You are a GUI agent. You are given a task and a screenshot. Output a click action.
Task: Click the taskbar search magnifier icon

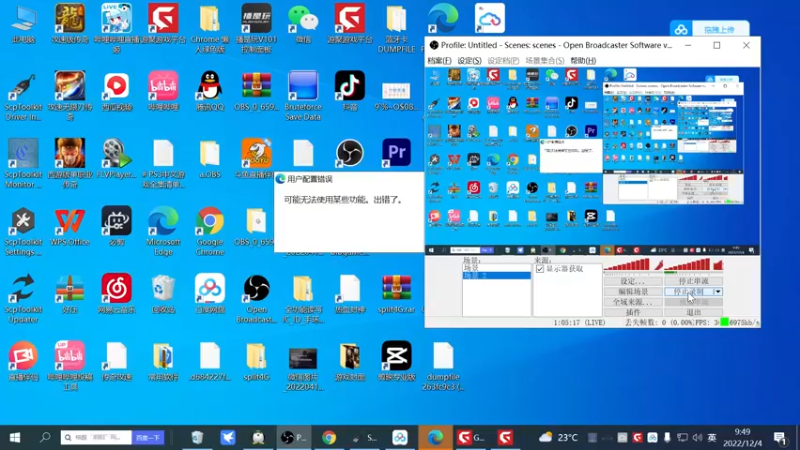click(x=45, y=437)
